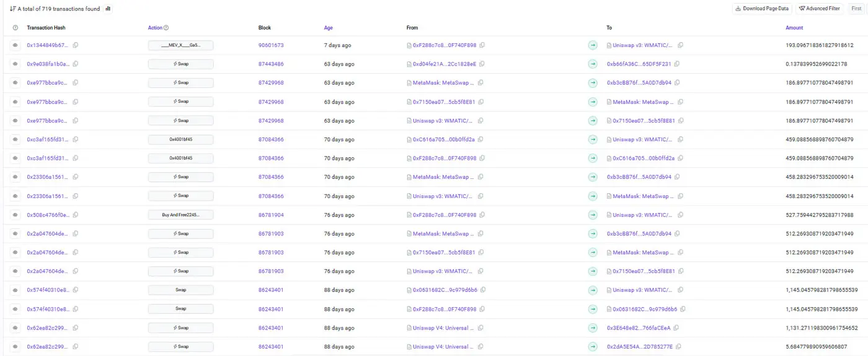Toggle eye preview for transaction 0x1344849b67
868x356 pixels.
pyautogui.click(x=15, y=45)
